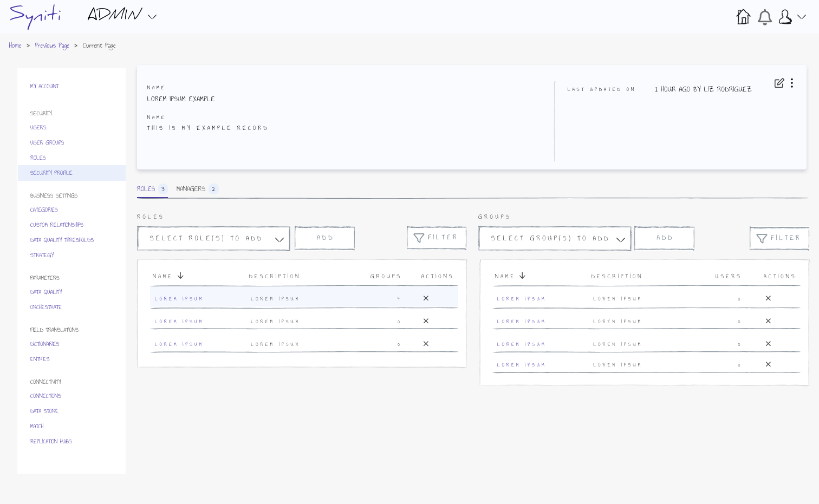This screenshot has width=819, height=504.
Task: Expand the user account chevron
Action: (x=802, y=17)
